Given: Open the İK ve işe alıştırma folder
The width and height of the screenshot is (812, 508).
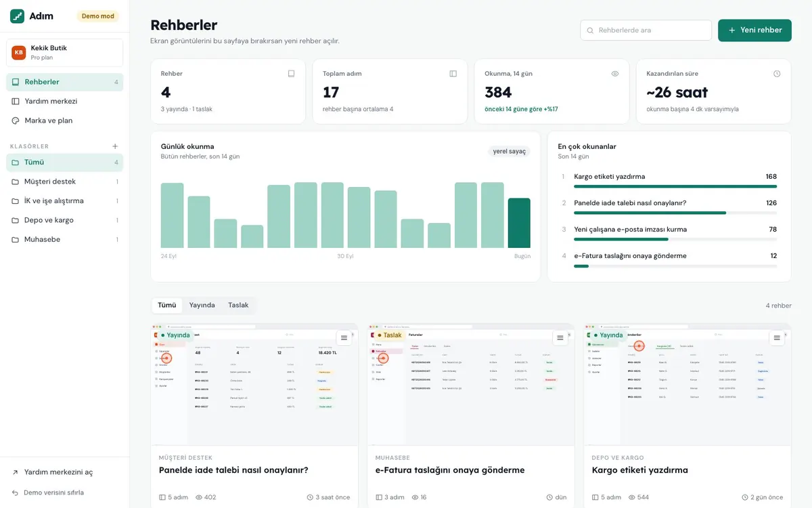Looking at the screenshot, I should pos(65,201).
